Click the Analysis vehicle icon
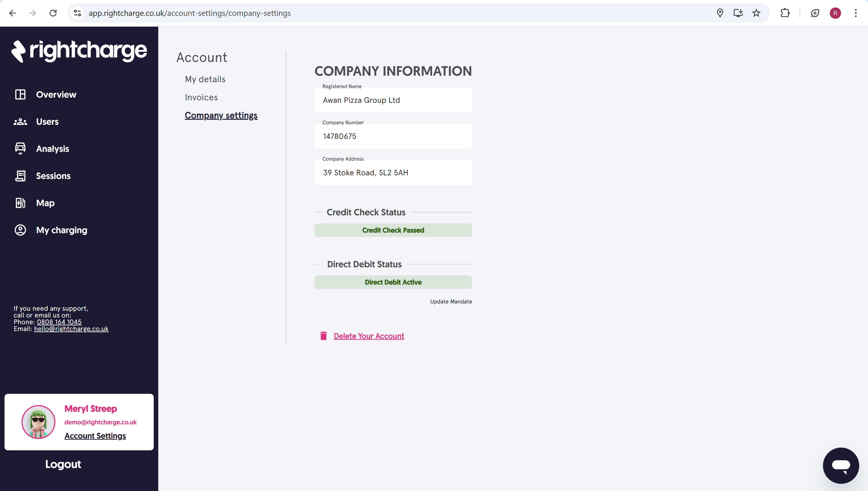Viewport: 868px width, 491px height. point(20,149)
